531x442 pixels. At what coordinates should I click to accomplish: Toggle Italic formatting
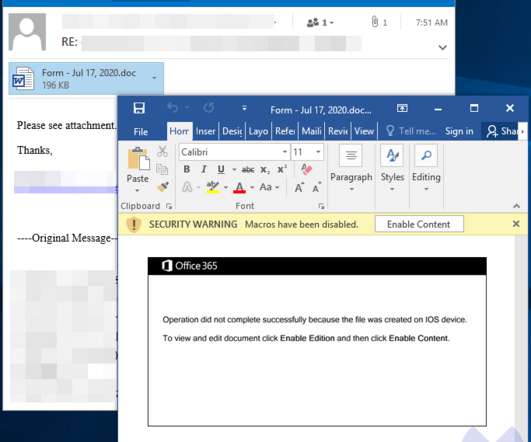(204, 169)
